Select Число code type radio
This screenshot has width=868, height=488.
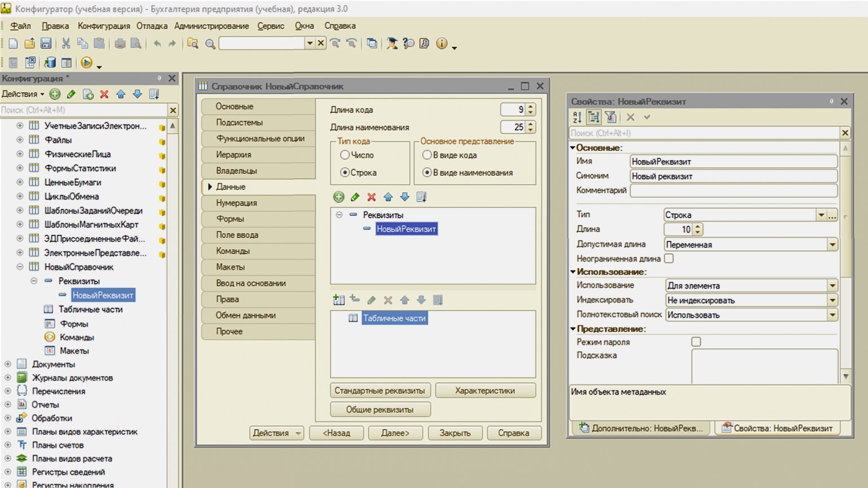[344, 155]
